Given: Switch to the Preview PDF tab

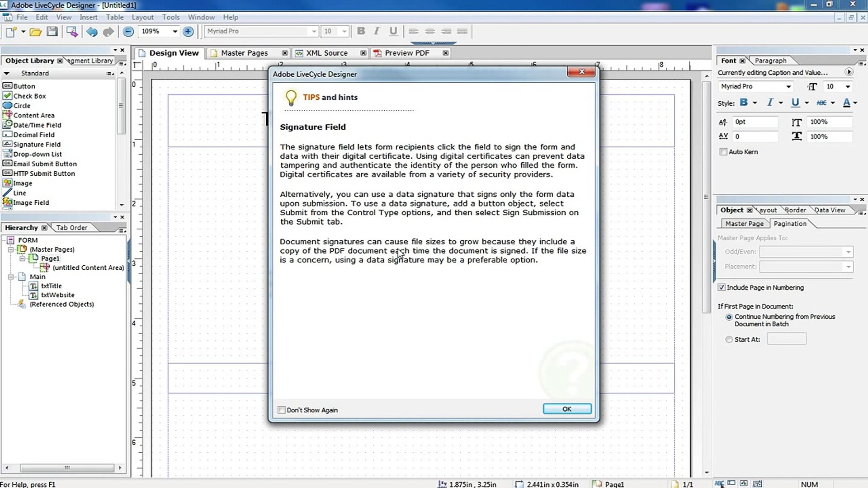Looking at the screenshot, I should (407, 53).
